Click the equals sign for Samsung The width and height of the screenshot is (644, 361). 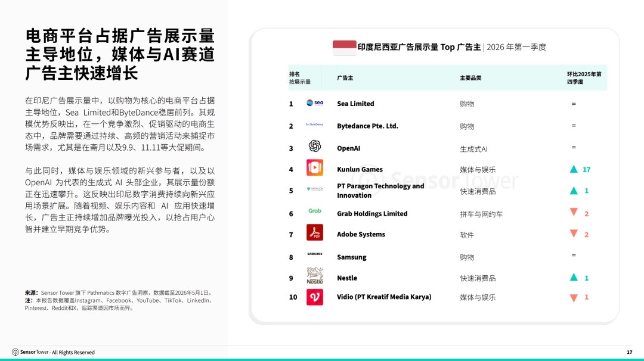pyautogui.click(x=574, y=255)
